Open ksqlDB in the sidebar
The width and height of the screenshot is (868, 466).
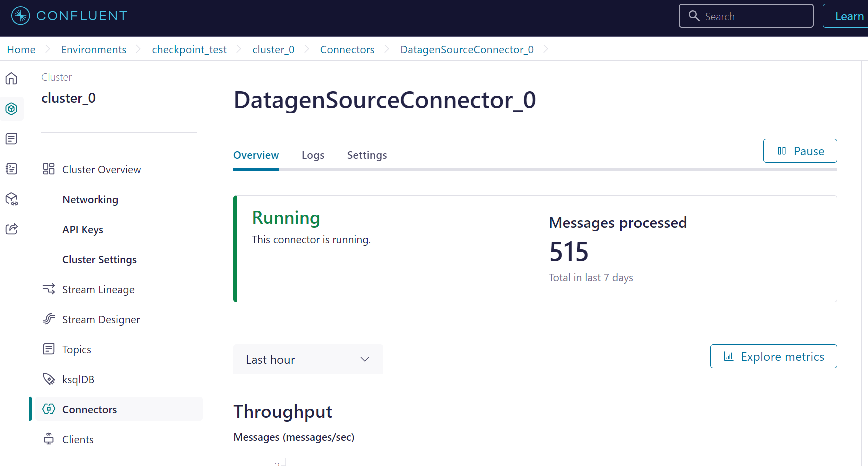coord(78,380)
